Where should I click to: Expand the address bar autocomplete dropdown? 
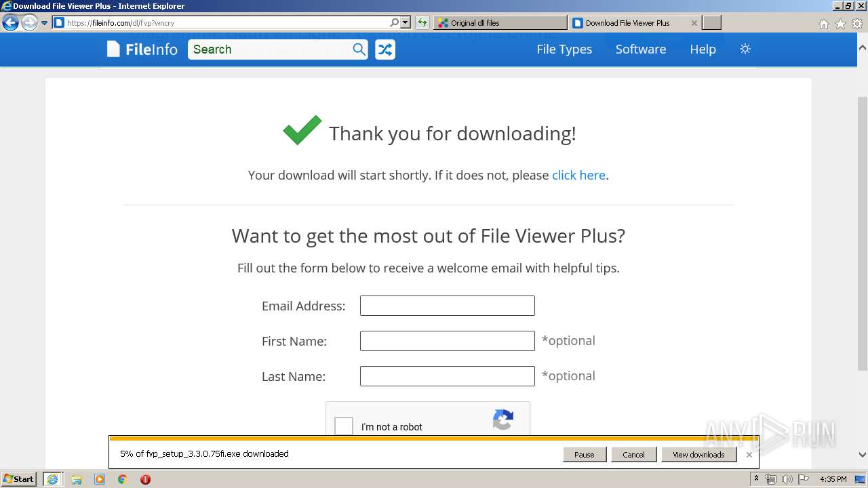coord(406,22)
